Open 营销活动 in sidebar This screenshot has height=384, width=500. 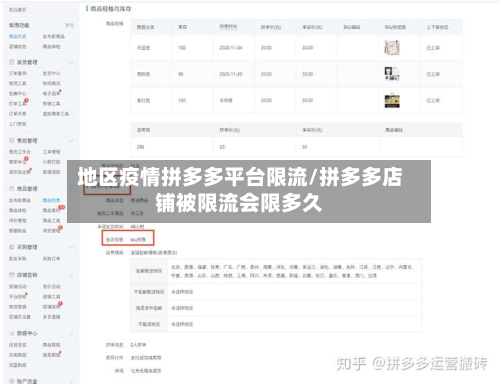[17, 287]
